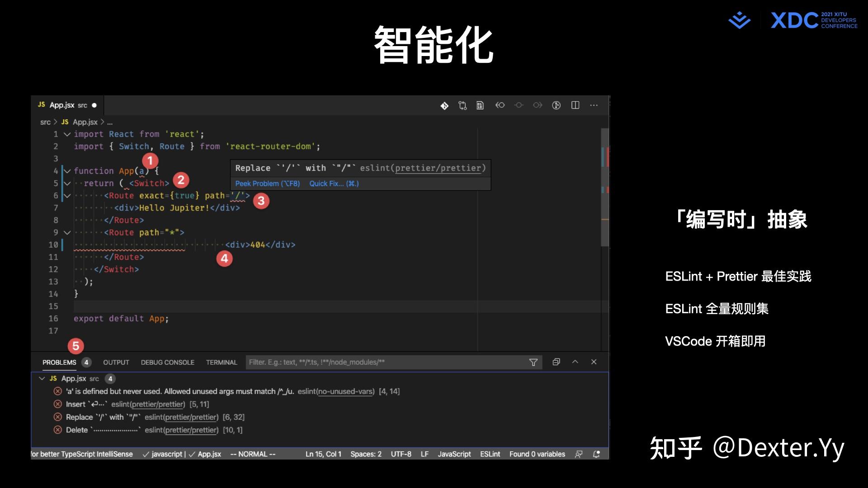This screenshot has width=868, height=488.
Task: Toggle the filter icon in the Problems panel
Action: [x=533, y=362]
